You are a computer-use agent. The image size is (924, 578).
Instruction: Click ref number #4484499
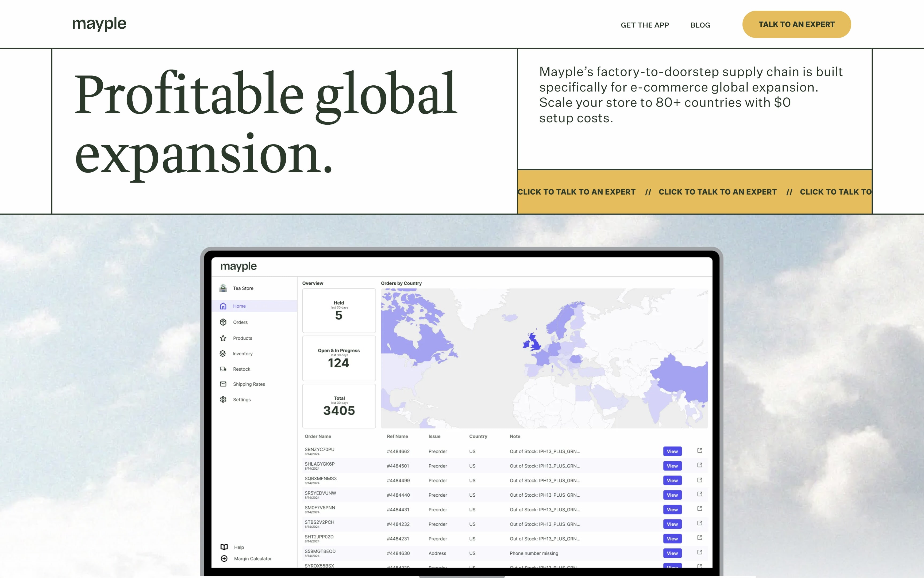[x=398, y=481]
